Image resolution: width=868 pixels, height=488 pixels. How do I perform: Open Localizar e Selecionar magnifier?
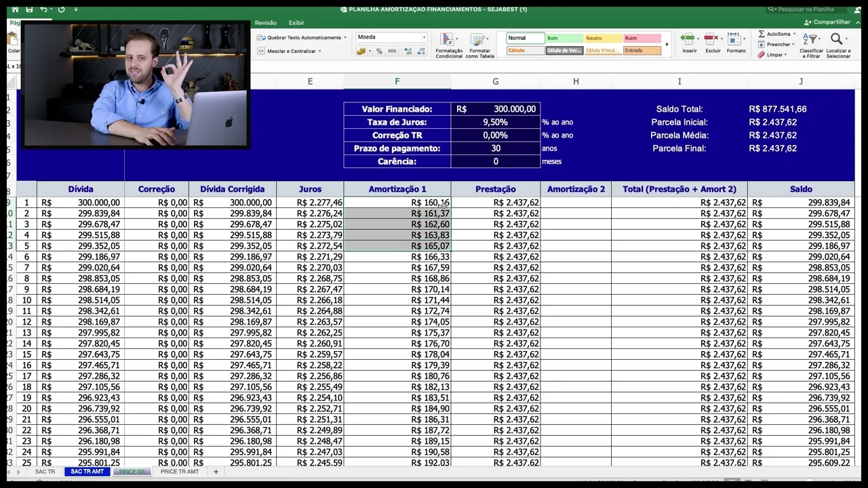pyautogui.click(x=838, y=45)
